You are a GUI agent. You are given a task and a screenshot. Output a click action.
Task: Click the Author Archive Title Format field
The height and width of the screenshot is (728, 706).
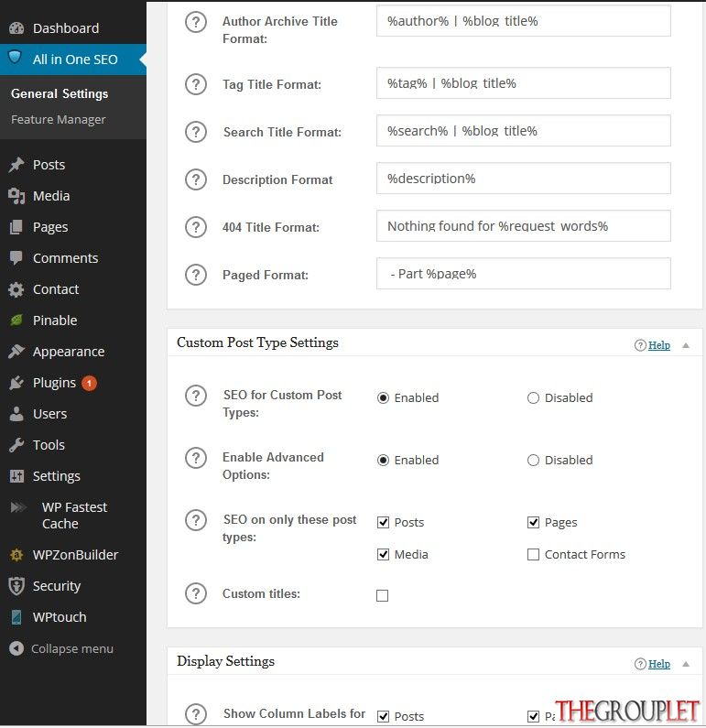(x=524, y=21)
